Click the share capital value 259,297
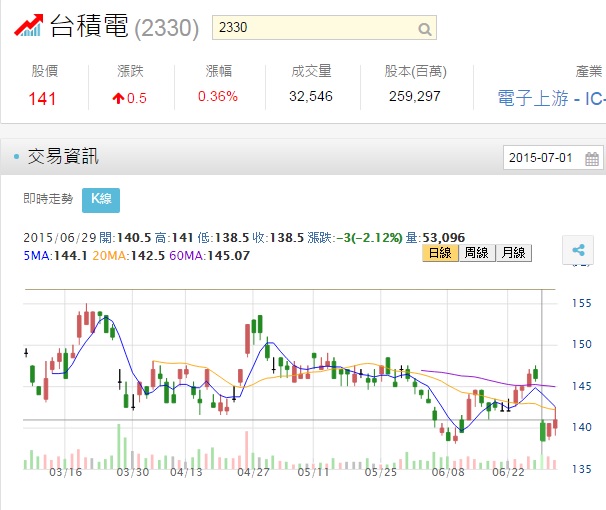Screen dimensions: 606x510 [415, 96]
